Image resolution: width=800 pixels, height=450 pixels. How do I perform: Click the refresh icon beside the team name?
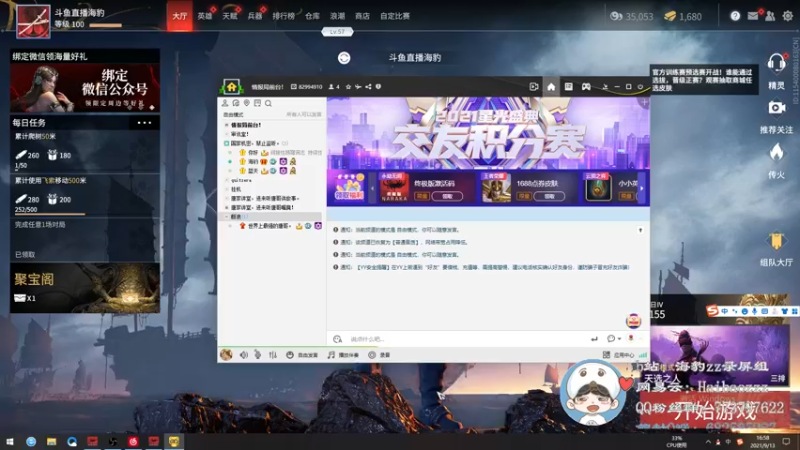344,58
